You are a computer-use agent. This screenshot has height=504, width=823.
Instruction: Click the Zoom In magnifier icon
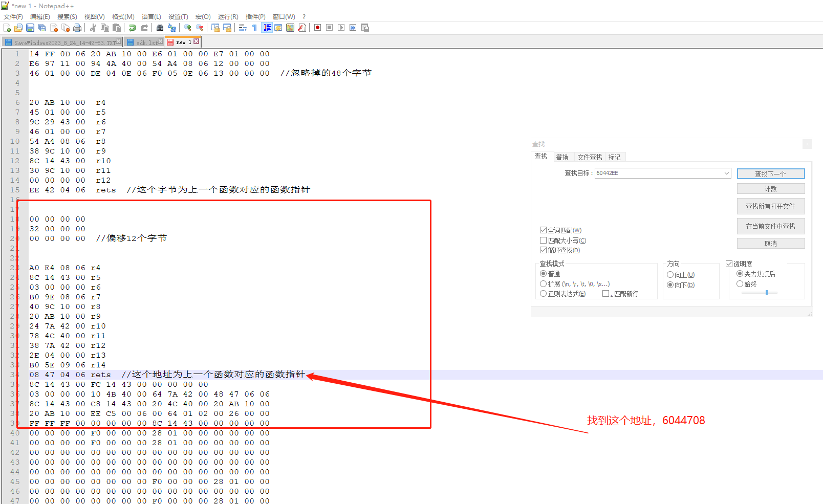click(188, 28)
